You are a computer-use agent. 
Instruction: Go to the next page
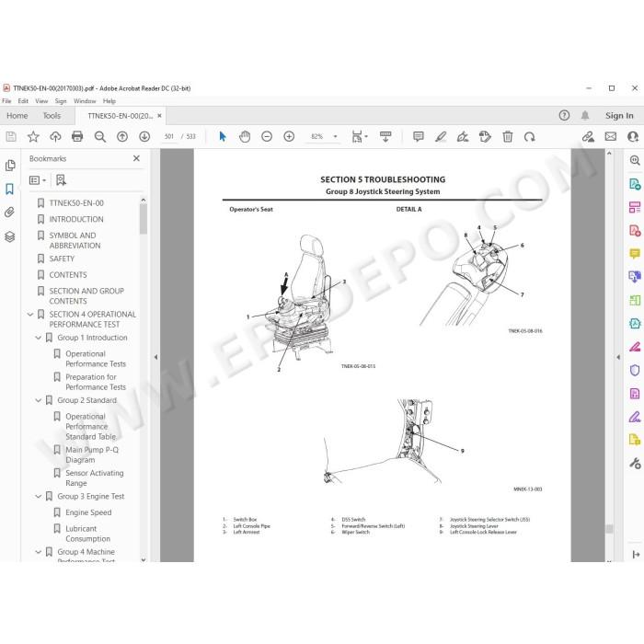tap(144, 136)
